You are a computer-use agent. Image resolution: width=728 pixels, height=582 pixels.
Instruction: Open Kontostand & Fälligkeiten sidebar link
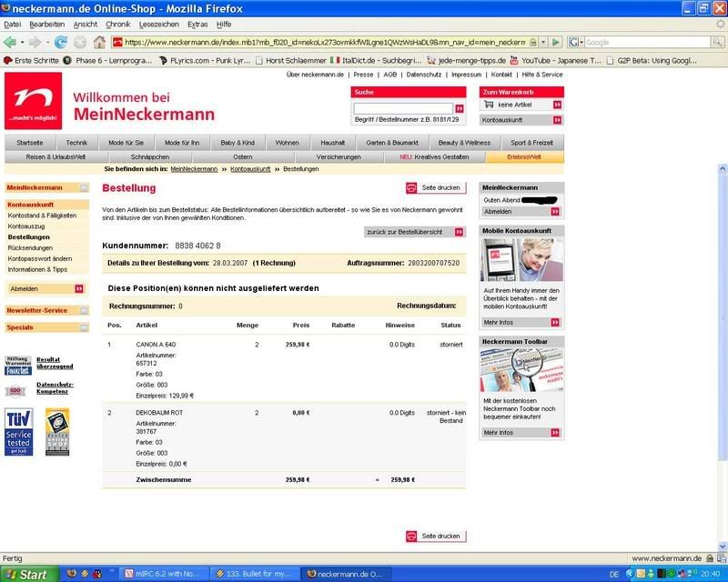42,216
